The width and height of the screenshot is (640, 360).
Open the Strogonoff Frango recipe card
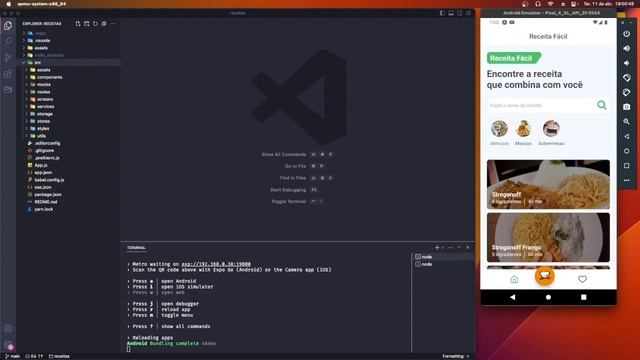tap(548, 237)
